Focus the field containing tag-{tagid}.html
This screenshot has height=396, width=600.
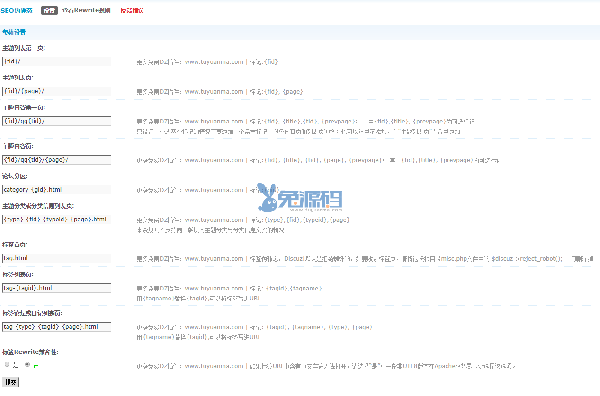pyautogui.click(x=57, y=288)
